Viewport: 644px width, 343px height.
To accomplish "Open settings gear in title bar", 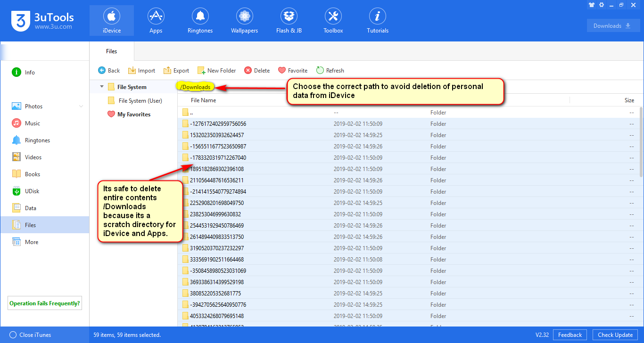I will point(601,5).
